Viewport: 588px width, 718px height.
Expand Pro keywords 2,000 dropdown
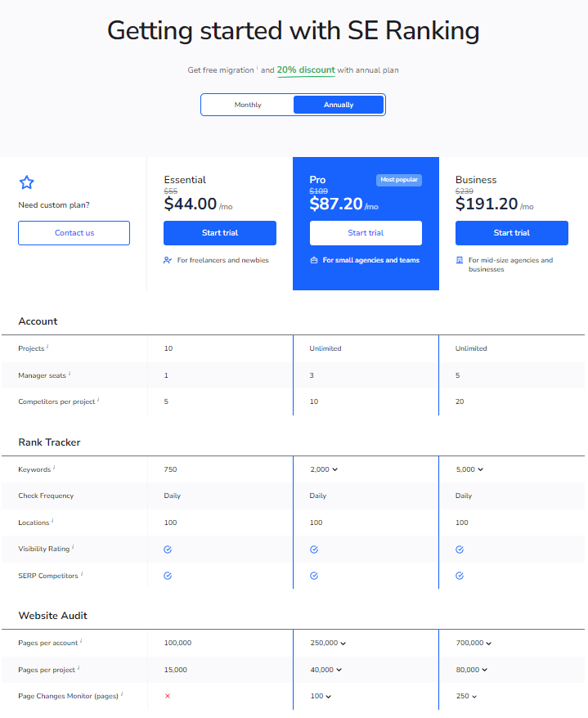coord(324,469)
